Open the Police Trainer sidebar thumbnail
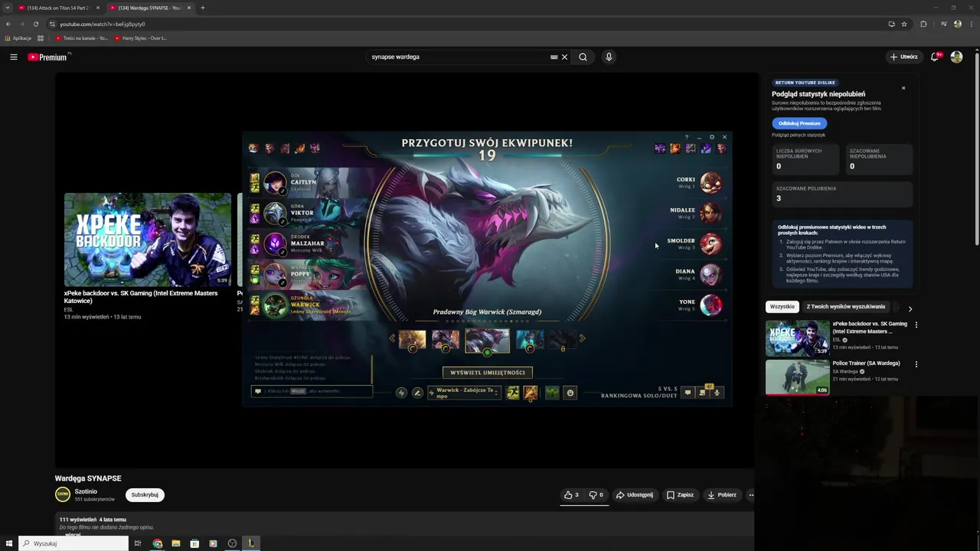 797,377
